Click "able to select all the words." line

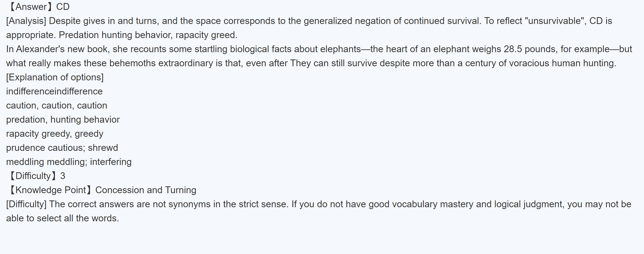[62, 218]
